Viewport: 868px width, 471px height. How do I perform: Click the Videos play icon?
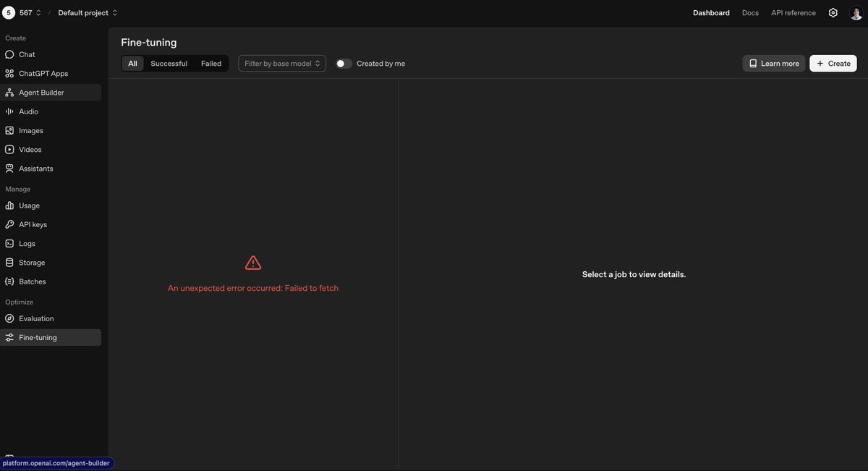click(9, 150)
